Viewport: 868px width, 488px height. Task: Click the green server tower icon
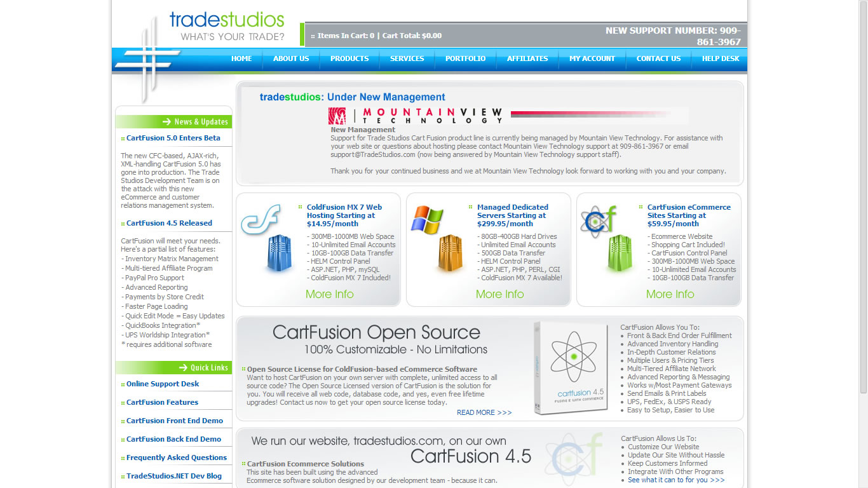tap(620, 254)
